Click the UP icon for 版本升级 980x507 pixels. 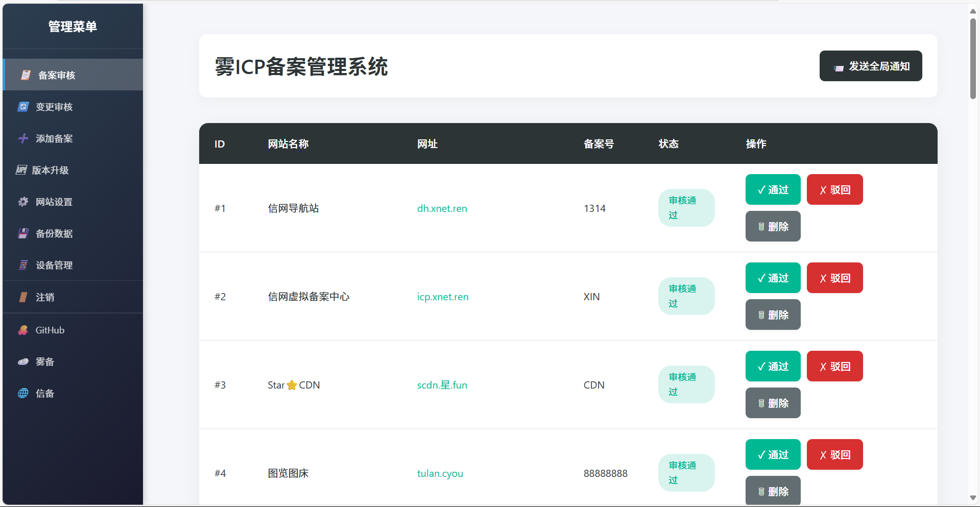click(21, 170)
